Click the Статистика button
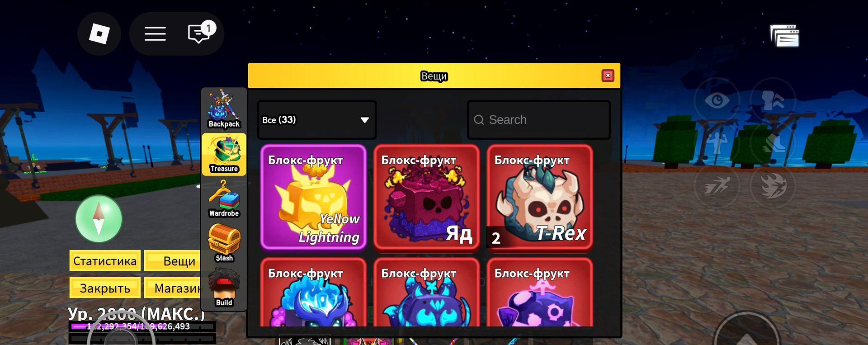 (x=105, y=261)
